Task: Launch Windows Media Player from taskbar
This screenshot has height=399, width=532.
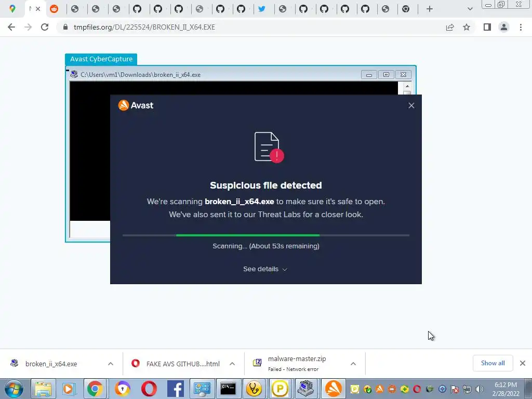Action: point(69,389)
